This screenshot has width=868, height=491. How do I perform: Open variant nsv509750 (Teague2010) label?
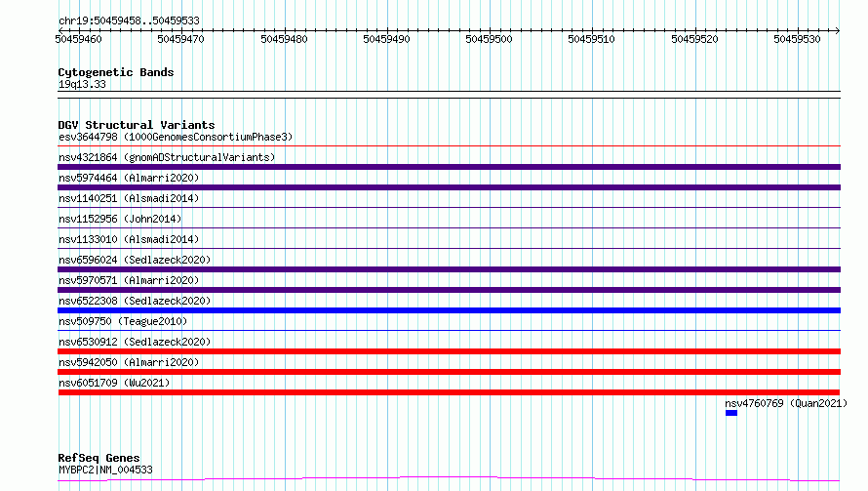click(x=123, y=321)
